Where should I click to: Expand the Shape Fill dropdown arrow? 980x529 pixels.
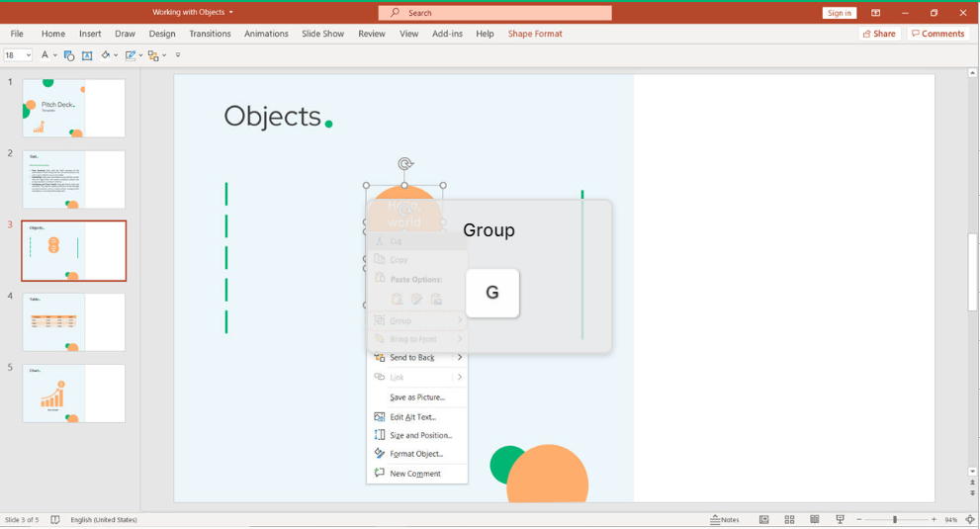point(116,55)
